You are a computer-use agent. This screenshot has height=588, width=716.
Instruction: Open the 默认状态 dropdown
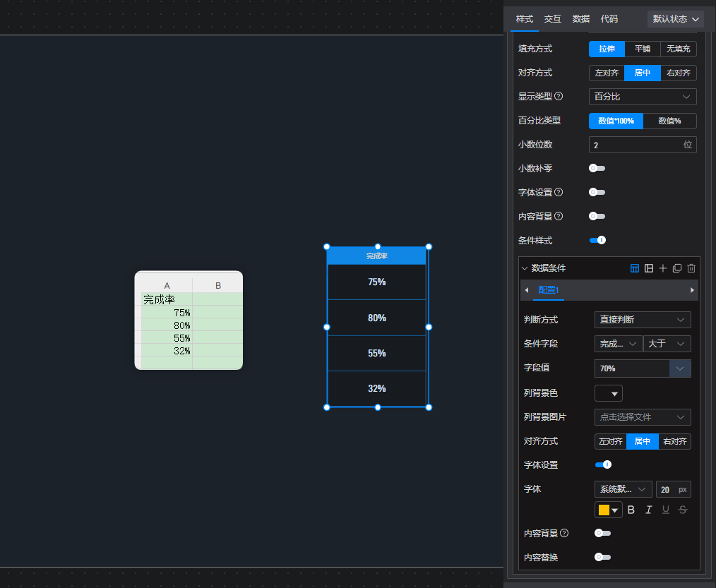click(675, 19)
